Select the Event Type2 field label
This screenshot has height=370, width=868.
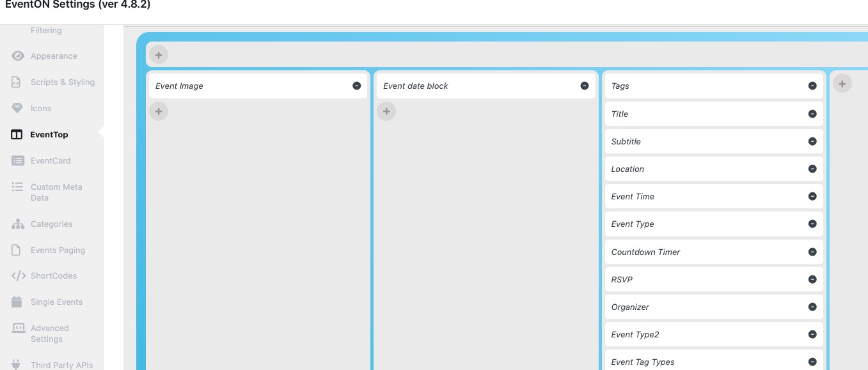635,334
